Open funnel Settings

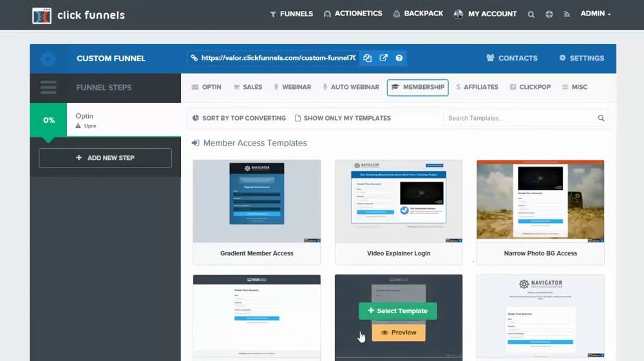pos(582,58)
